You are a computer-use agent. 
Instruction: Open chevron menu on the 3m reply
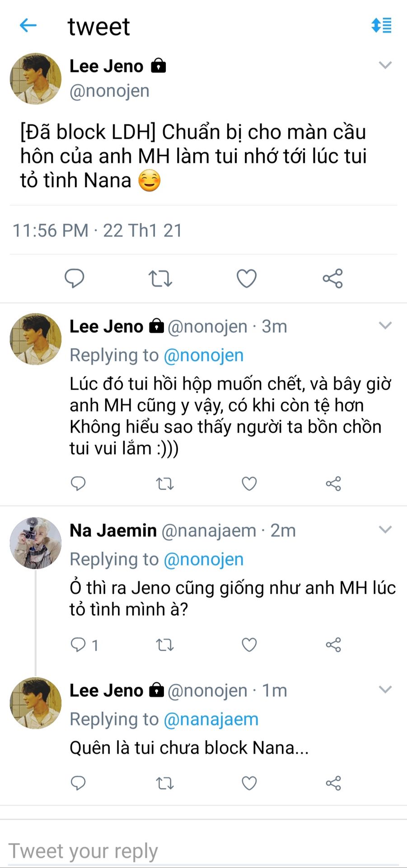point(385,325)
